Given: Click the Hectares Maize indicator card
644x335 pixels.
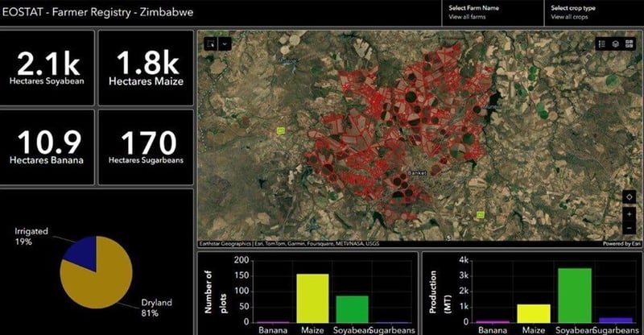Looking at the screenshot, I should (146, 68).
